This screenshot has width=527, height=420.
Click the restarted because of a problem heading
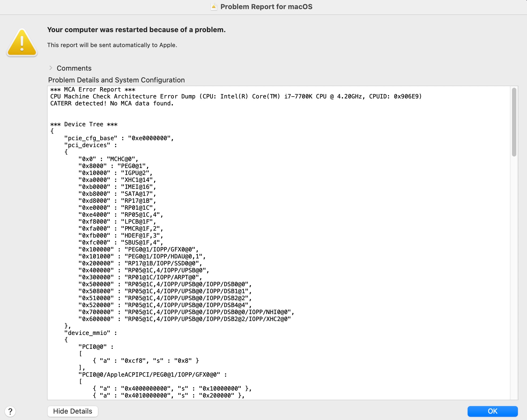136,30
